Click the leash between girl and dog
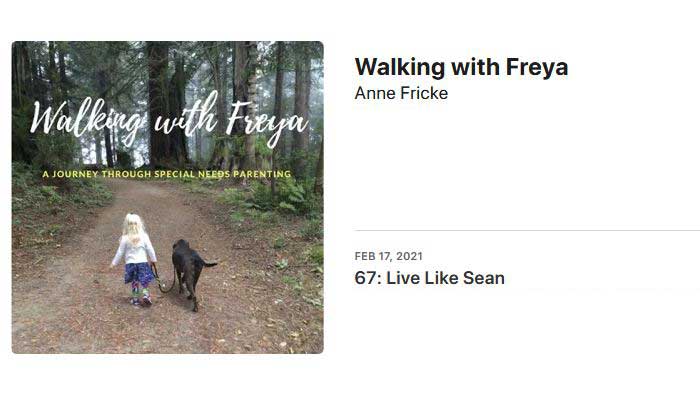Screen dimensions: 700x400 (x=162, y=281)
